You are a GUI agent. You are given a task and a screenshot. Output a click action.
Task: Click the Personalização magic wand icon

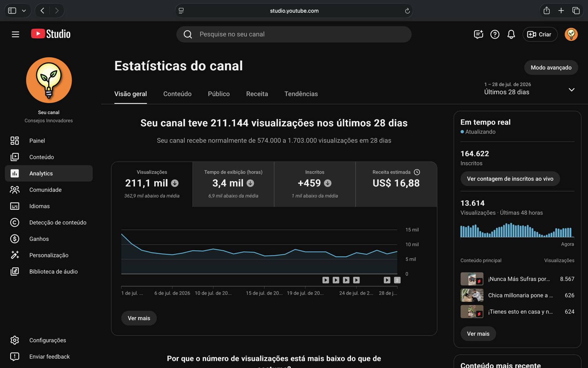coord(15,255)
